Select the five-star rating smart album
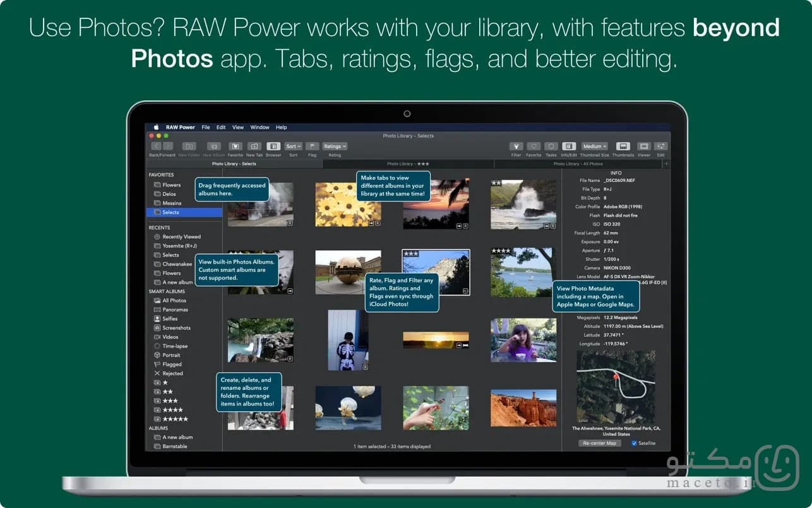 [x=171, y=419]
